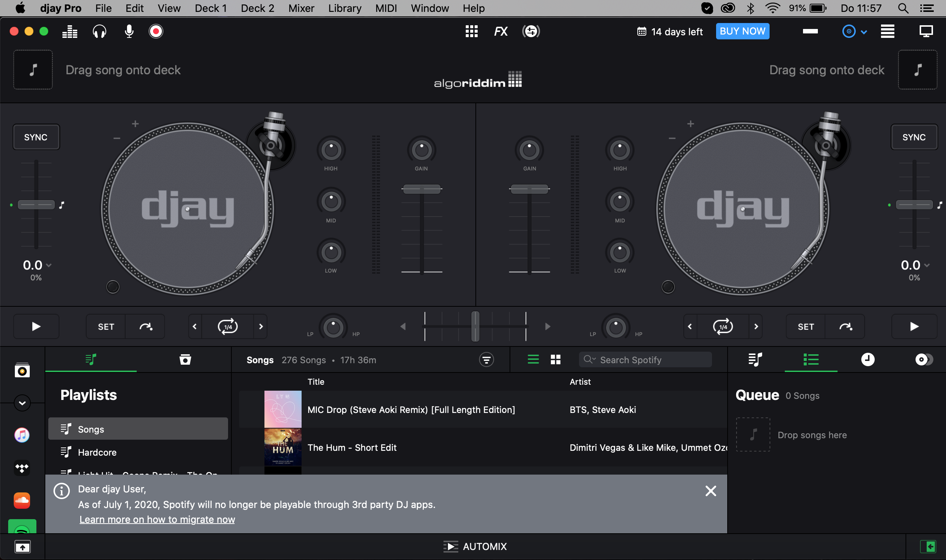Dismiss the Spotify notice with X
The image size is (946, 560).
(x=711, y=491)
